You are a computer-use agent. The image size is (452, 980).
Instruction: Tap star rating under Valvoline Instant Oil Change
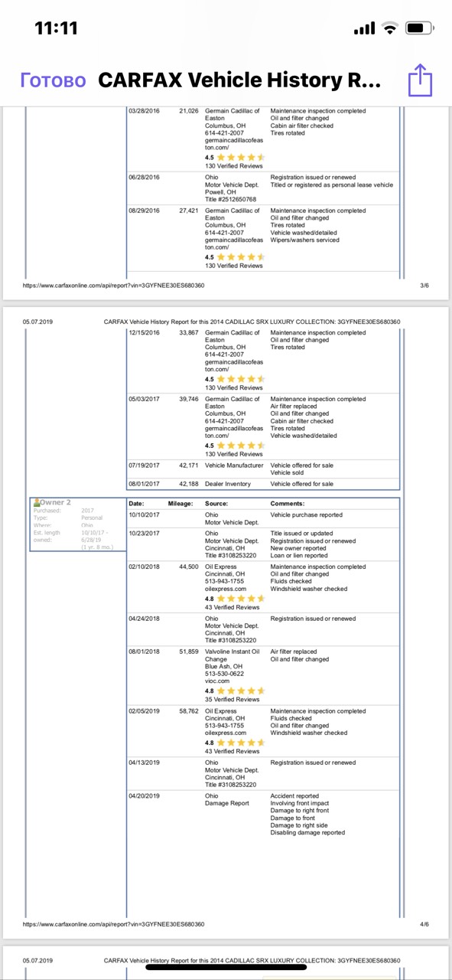pyautogui.click(x=240, y=691)
